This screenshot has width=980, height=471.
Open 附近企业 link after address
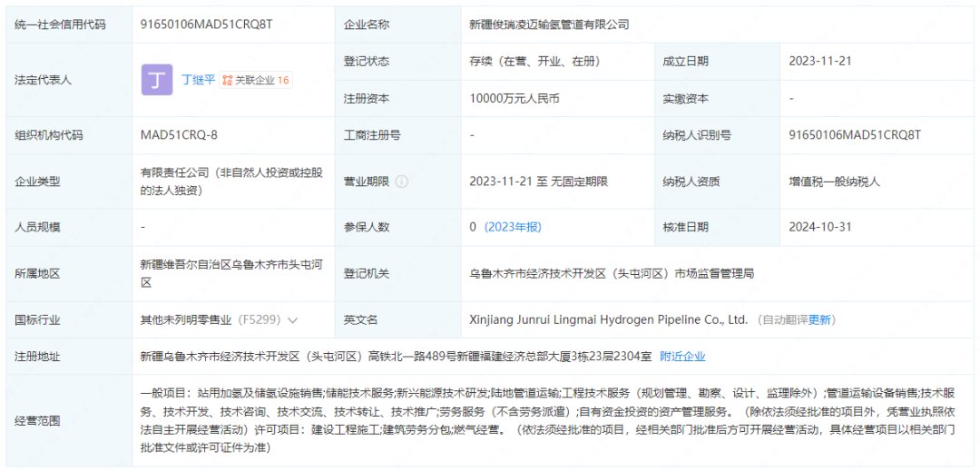coord(682,357)
